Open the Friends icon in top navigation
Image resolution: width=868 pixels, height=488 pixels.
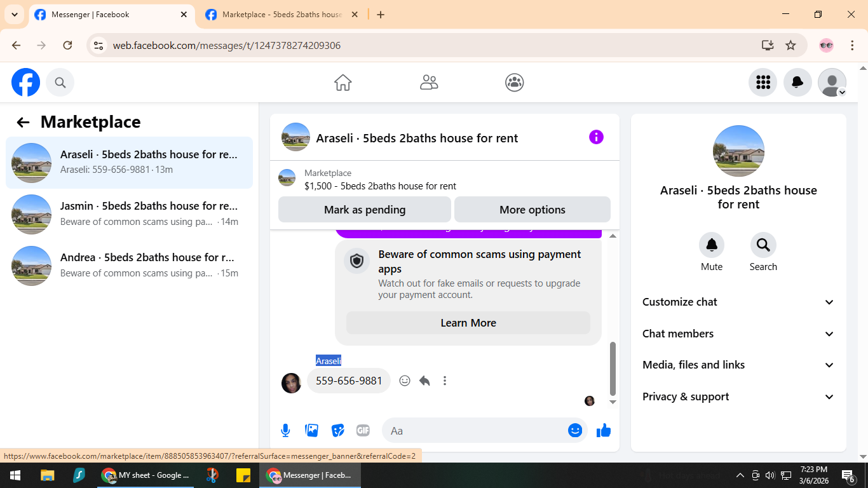point(429,83)
